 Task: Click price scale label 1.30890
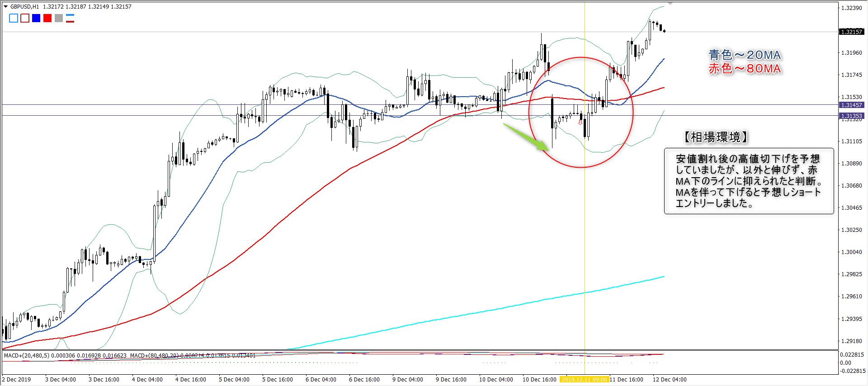tap(851, 164)
